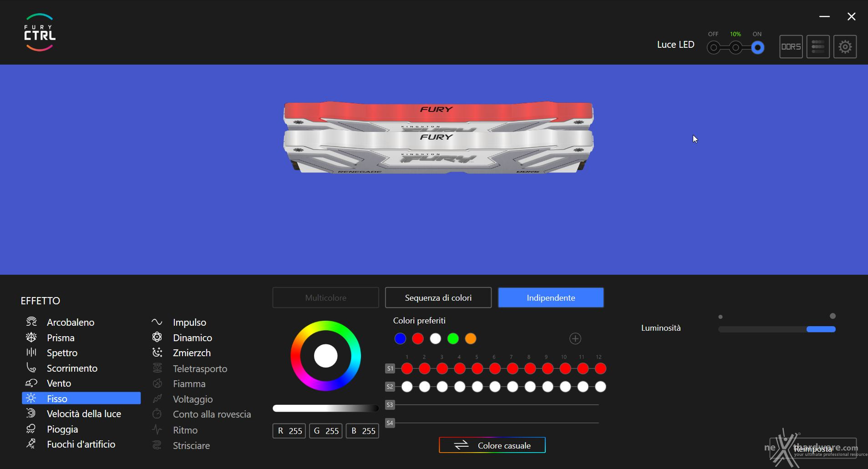Open the module list icon in header
Image resolution: width=868 pixels, height=469 pixels.
[x=818, y=46]
